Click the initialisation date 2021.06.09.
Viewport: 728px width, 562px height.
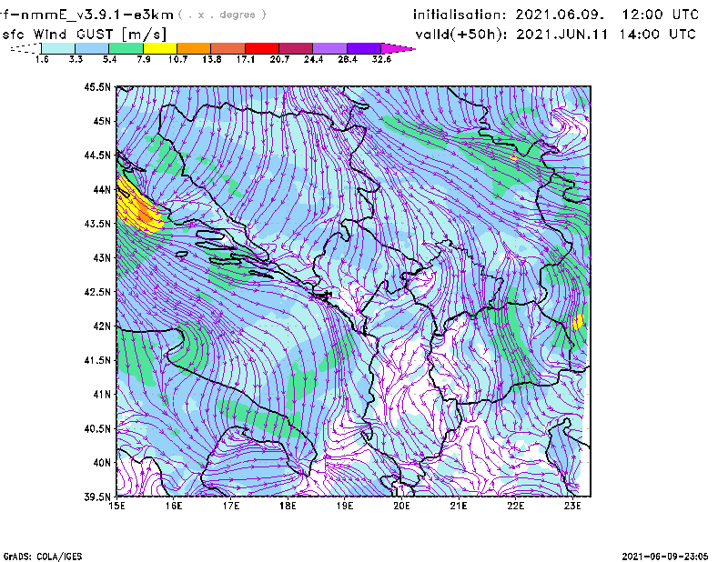560,15
